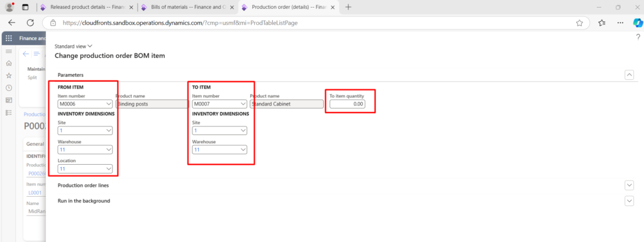The height and width of the screenshot is (242, 644).
Task: Open a new browser tab
Action: (x=348, y=7)
